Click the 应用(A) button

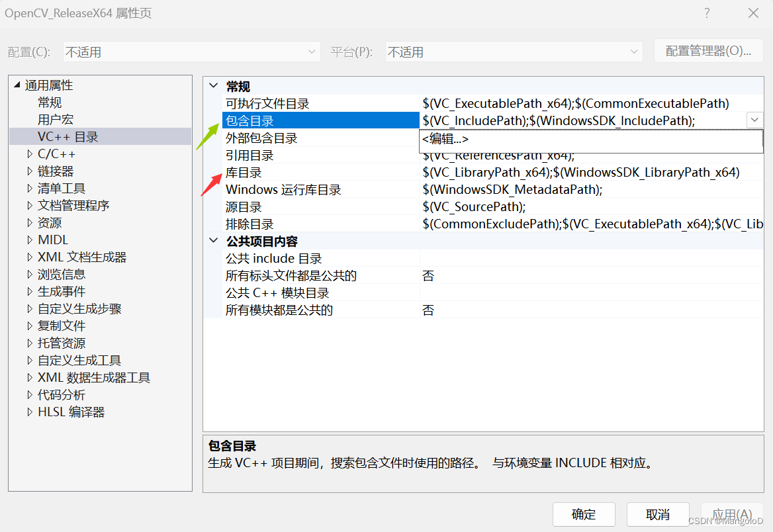pyautogui.click(x=732, y=514)
